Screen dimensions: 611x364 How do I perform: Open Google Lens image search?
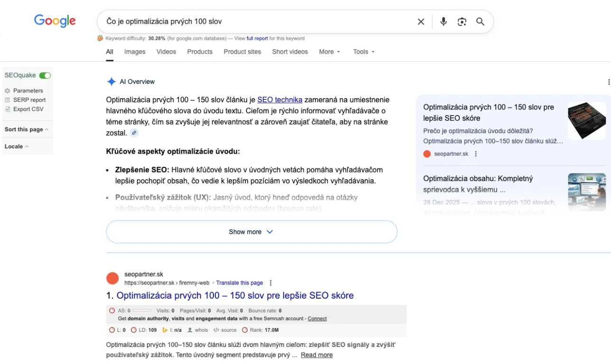[462, 22]
